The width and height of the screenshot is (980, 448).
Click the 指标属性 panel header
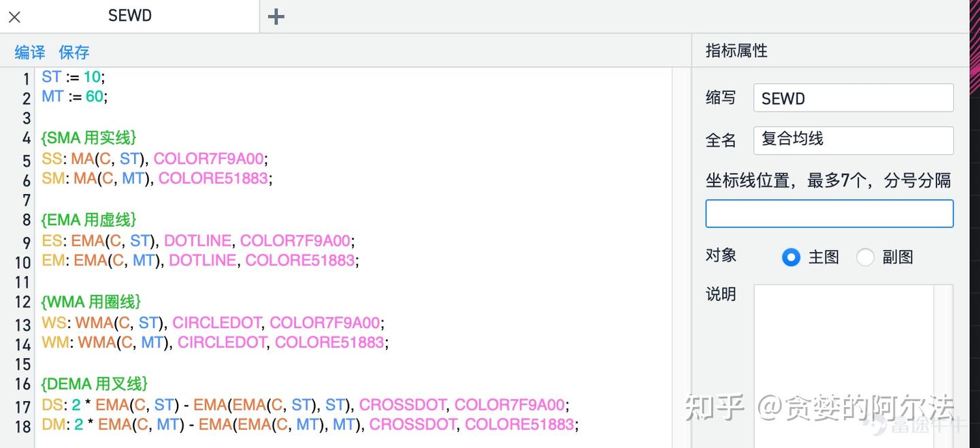point(736,51)
